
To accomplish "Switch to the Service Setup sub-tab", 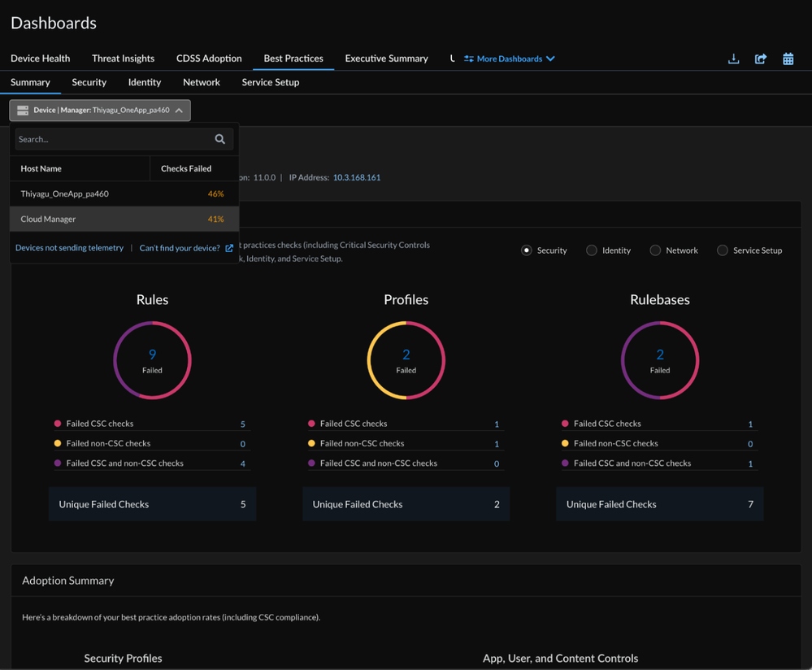I will point(270,82).
